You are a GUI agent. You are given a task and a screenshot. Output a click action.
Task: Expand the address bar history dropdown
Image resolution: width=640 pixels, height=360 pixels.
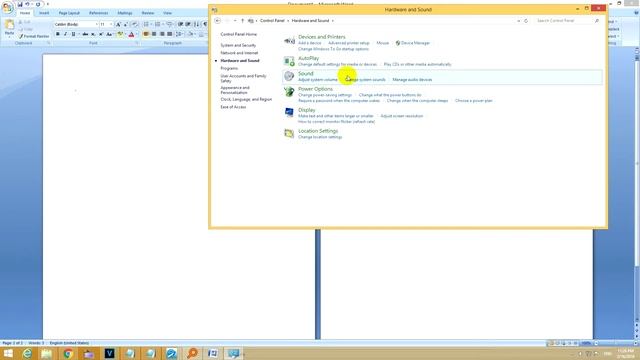518,20
